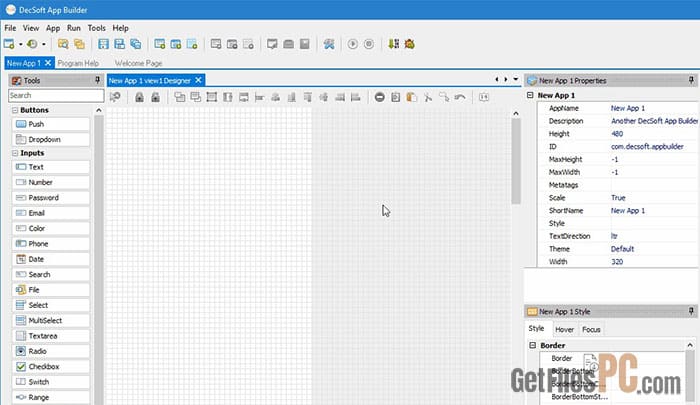Click the stop icon beside the play icon

pyautogui.click(x=369, y=44)
